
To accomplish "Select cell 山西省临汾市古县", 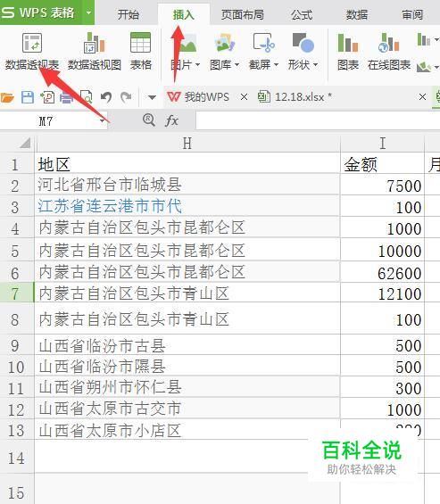I will point(187,345).
